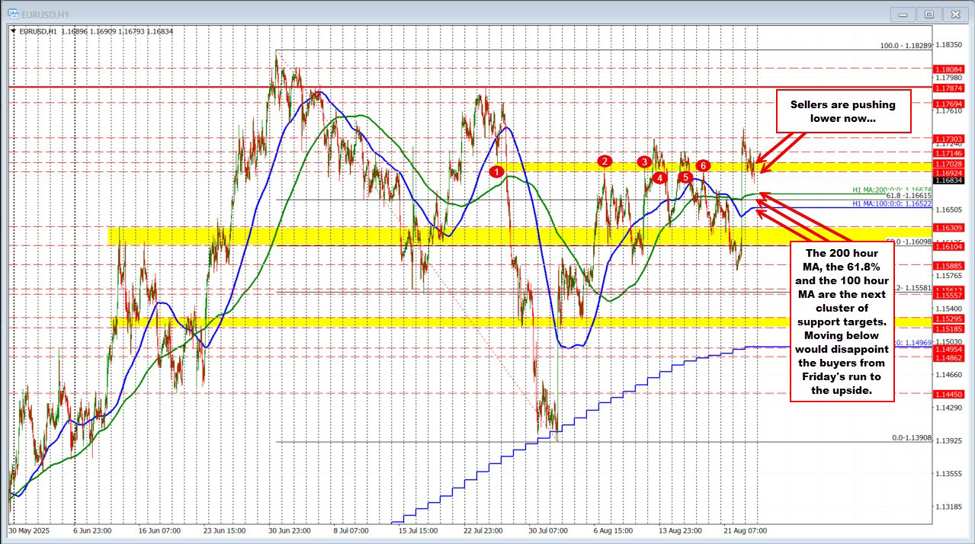Click the 1.16834 current price tag
975x544 pixels.
click(948, 180)
